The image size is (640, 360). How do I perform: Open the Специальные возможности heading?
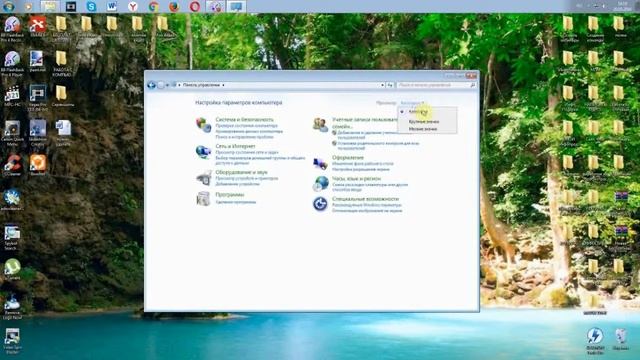[x=365, y=199]
